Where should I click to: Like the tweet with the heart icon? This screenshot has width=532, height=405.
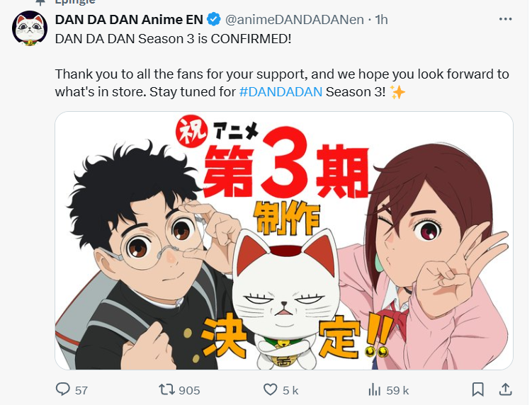[271, 389]
